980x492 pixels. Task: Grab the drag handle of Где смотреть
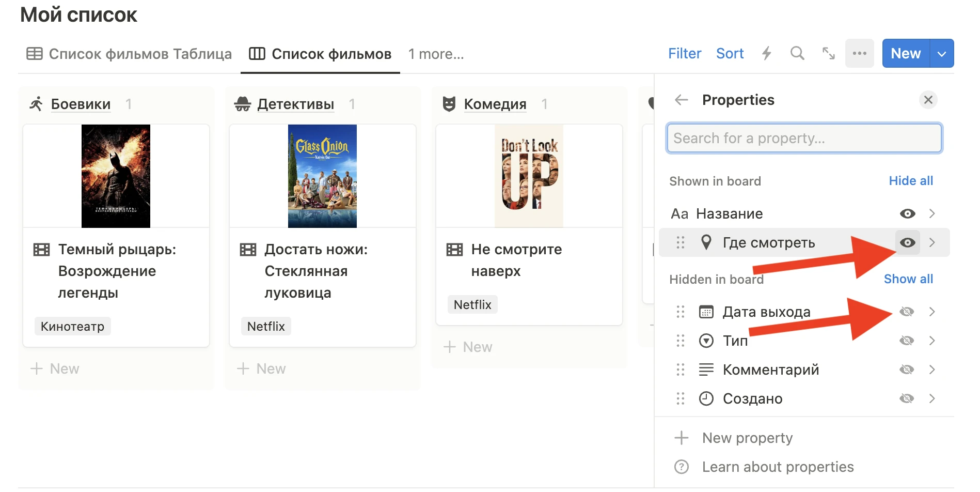pyautogui.click(x=681, y=242)
